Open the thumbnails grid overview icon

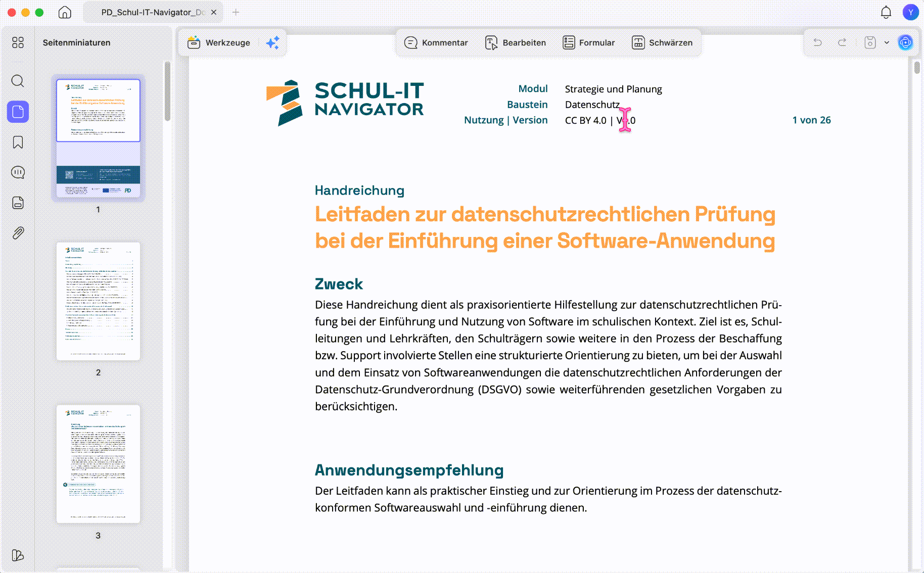[18, 42]
